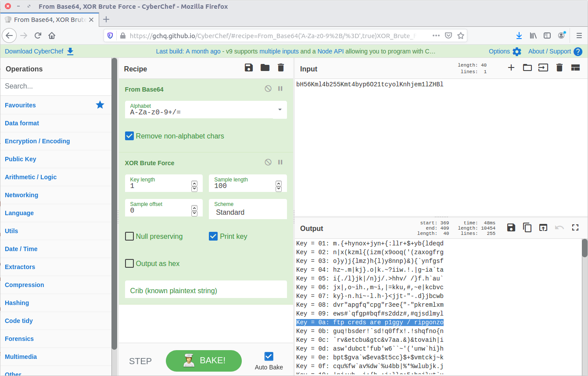Viewport: 588px width, 376px height.
Task: Set breakpoint on XOR Brute Force operation
Action: 280,162
